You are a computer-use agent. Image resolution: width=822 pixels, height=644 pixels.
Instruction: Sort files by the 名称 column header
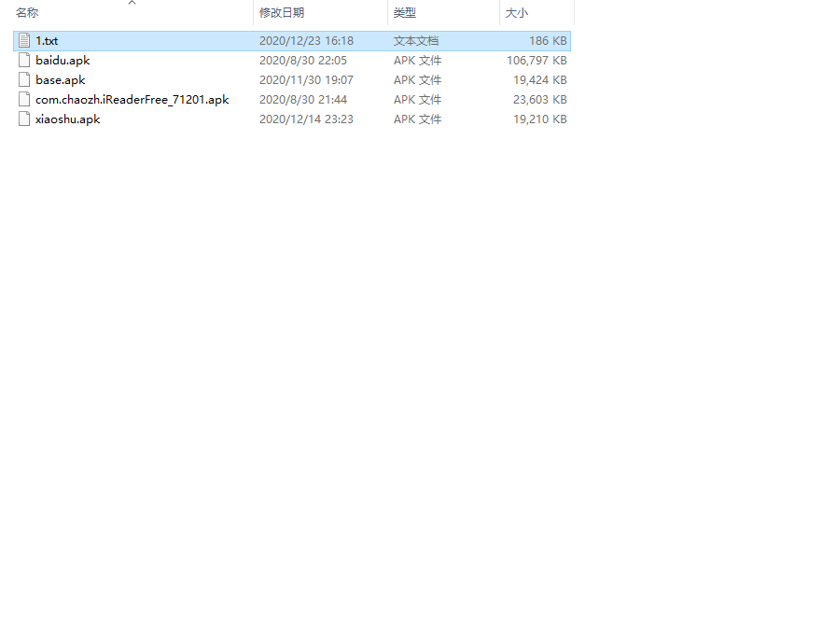coord(27,12)
